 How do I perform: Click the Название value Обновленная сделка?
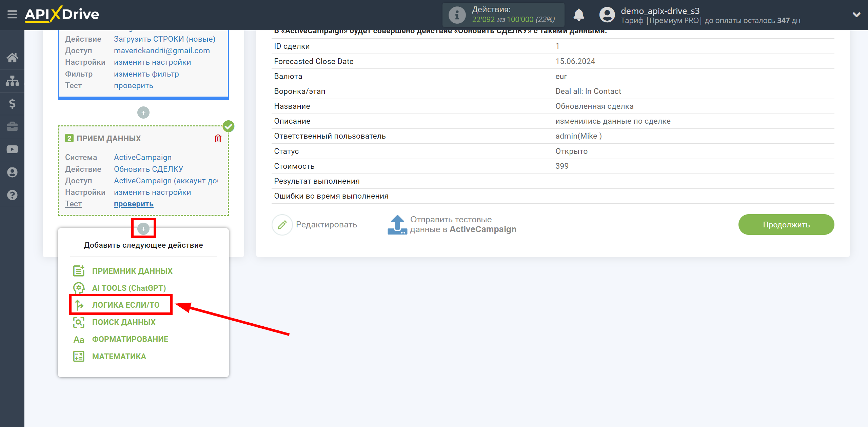(x=594, y=106)
